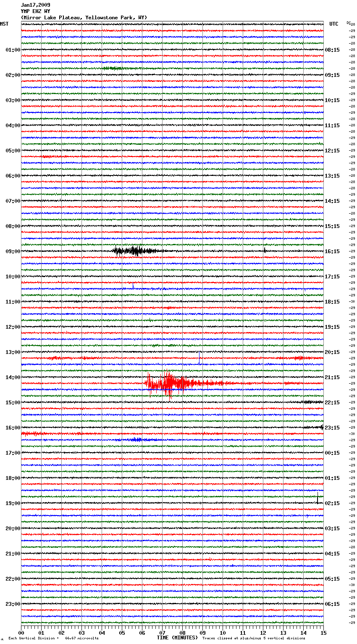Select the 16:15 UTC time label
Screen dimensions: 357x644
[332, 251]
